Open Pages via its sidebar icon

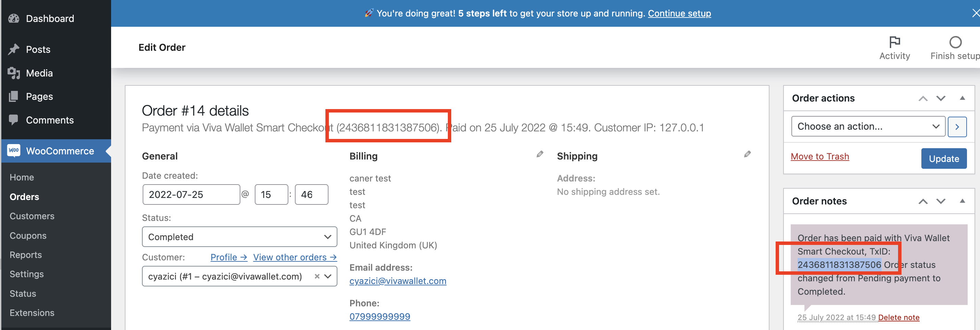click(14, 96)
